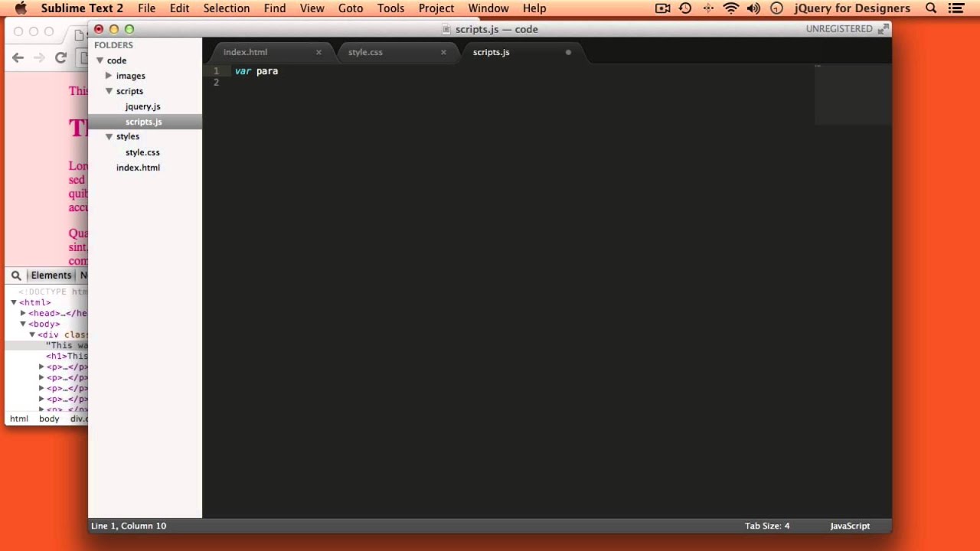
Task: Open the JavaScript syntax selector
Action: pos(850,526)
